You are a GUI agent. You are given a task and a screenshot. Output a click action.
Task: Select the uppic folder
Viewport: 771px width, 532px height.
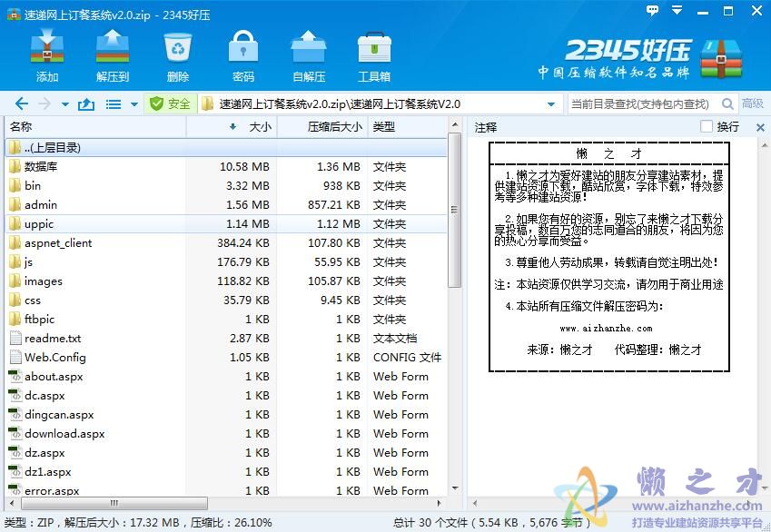pos(38,224)
